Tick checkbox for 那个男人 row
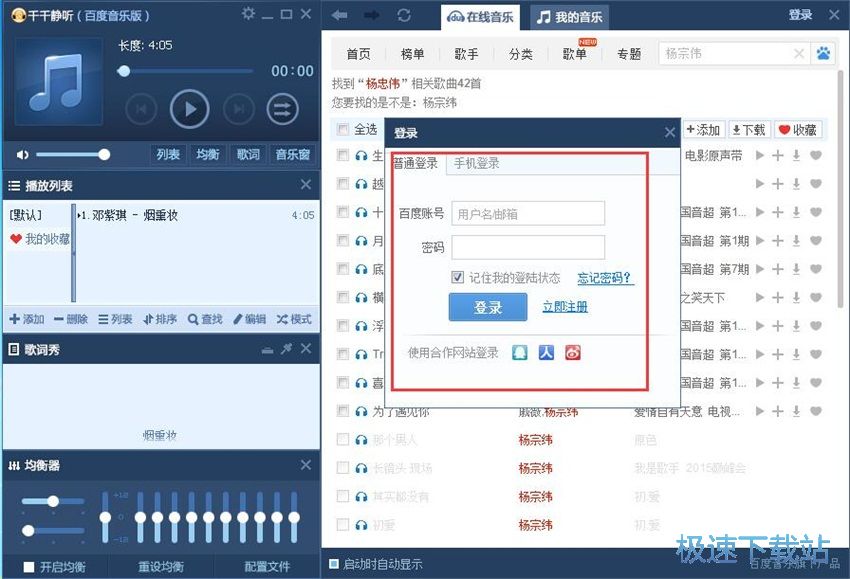The image size is (850, 579). 343,439
